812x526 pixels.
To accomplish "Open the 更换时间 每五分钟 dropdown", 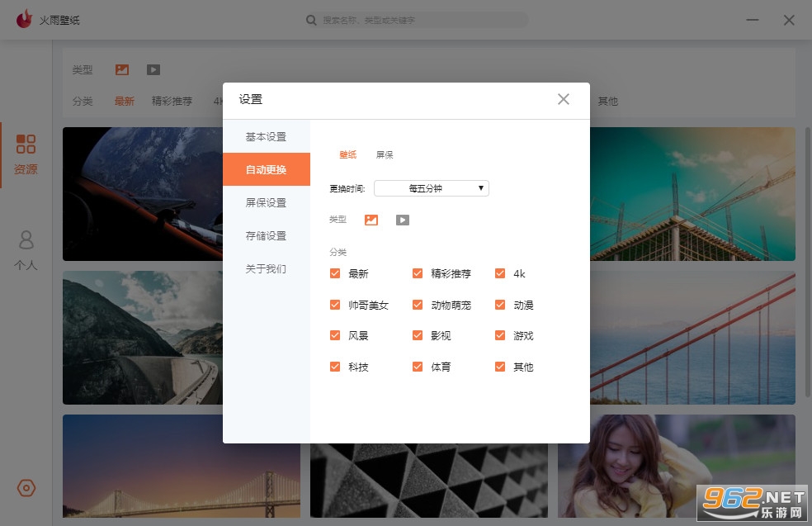I will 432,188.
